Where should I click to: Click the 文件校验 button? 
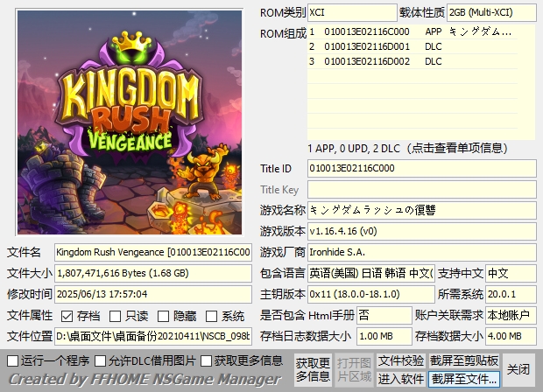click(401, 360)
